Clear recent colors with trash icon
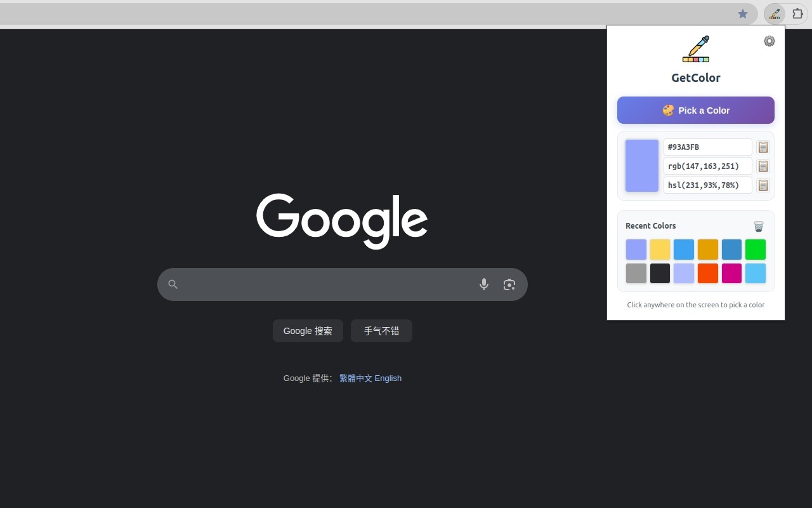The image size is (812, 508). (759, 227)
